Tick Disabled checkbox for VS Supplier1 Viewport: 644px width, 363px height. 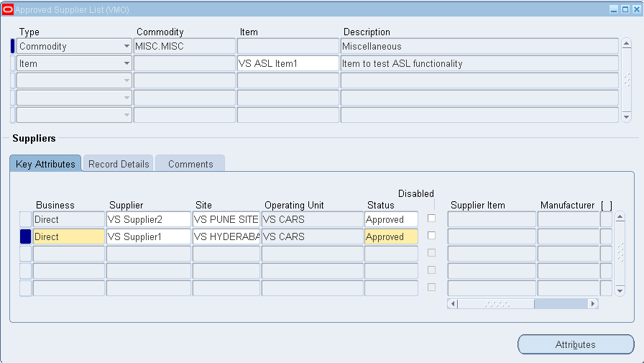tap(431, 236)
